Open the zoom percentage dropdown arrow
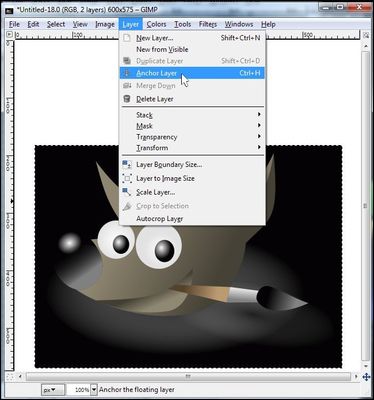 (x=94, y=389)
